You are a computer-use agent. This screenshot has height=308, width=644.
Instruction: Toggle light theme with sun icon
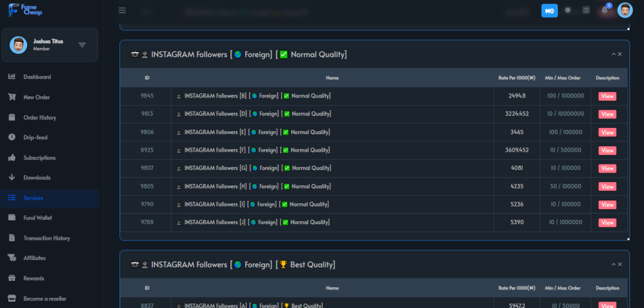[x=568, y=10]
